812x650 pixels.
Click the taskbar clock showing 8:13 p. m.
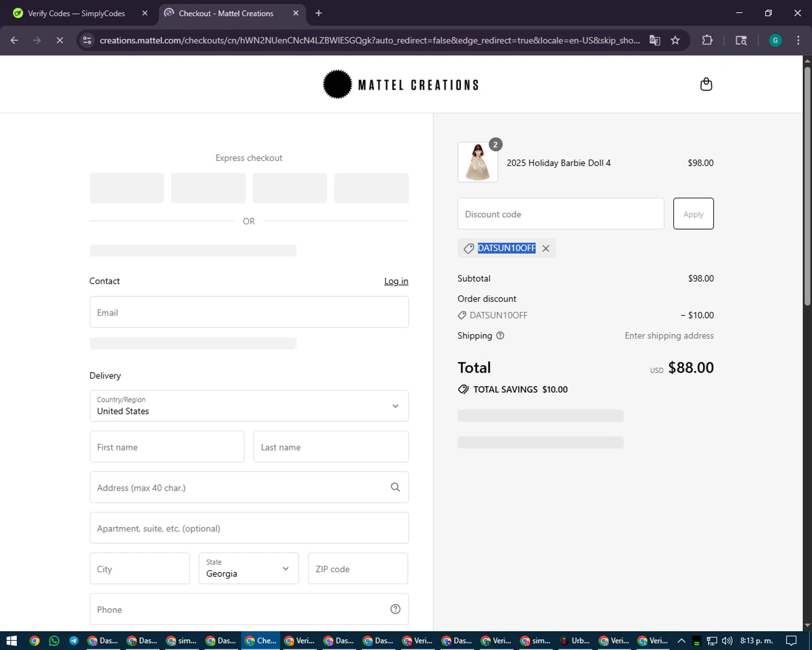click(x=756, y=641)
